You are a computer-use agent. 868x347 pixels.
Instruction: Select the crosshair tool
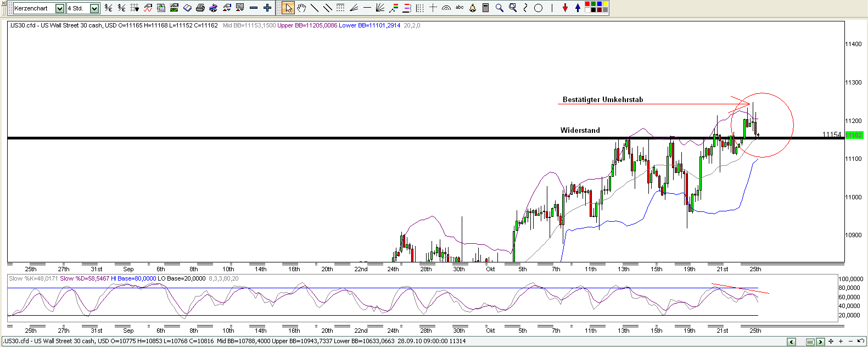click(x=433, y=8)
